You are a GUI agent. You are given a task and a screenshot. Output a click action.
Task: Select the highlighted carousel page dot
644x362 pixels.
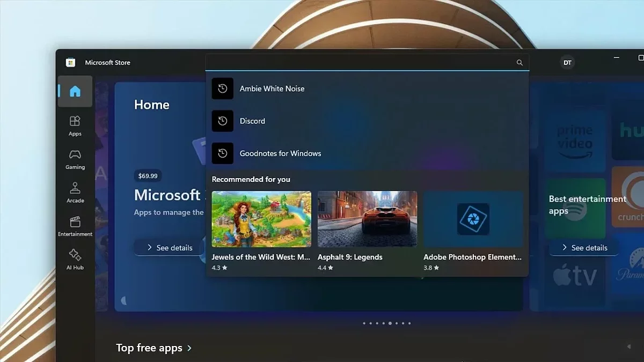pyautogui.click(x=390, y=323)
